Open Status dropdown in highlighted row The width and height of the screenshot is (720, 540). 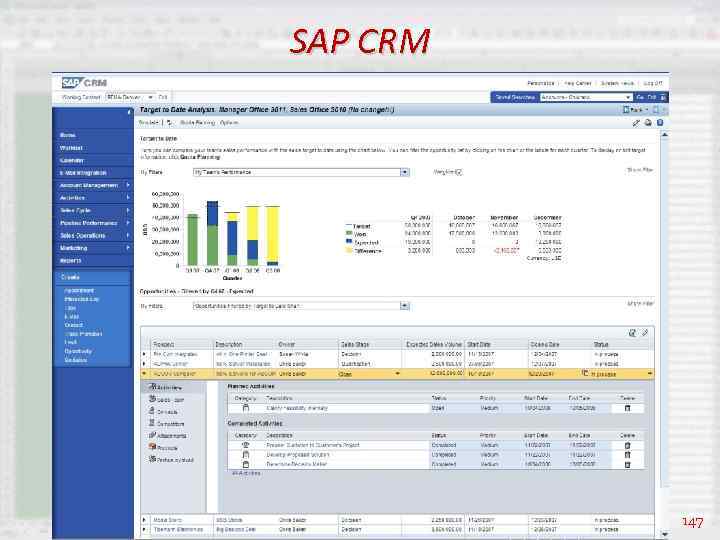(649, 374)
